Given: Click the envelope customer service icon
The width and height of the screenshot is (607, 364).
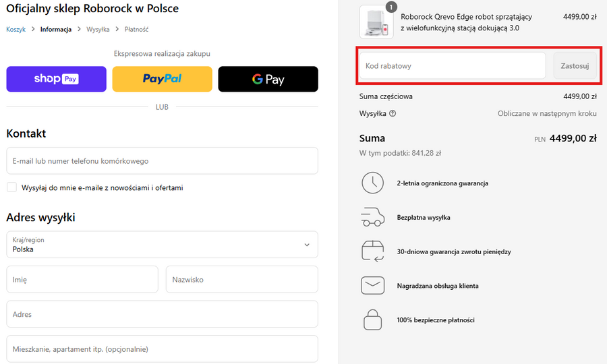Looking at the screenshot, I should point(373,286).
